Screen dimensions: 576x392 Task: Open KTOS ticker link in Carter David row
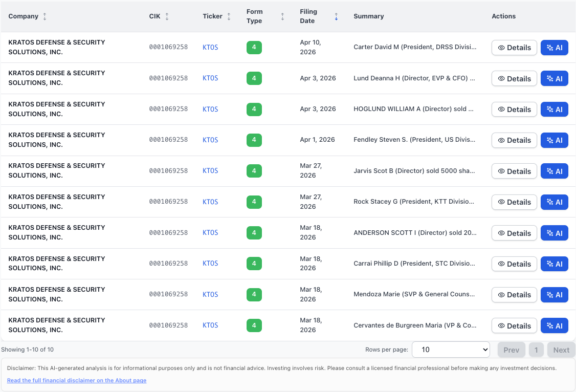tap(210, 47)
